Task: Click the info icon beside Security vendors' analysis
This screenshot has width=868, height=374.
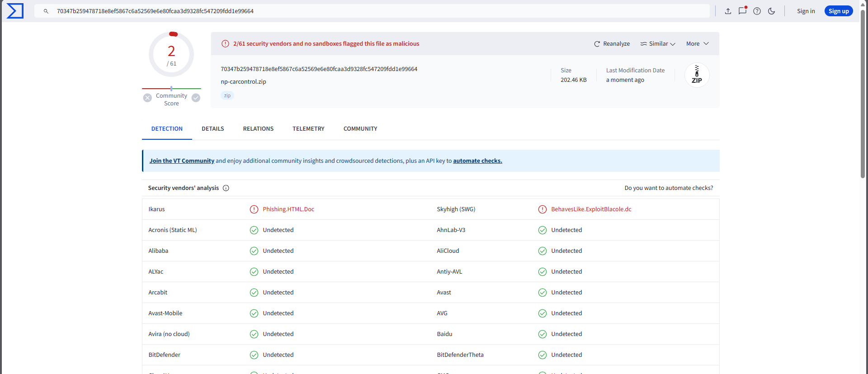Action: point(226,188)
